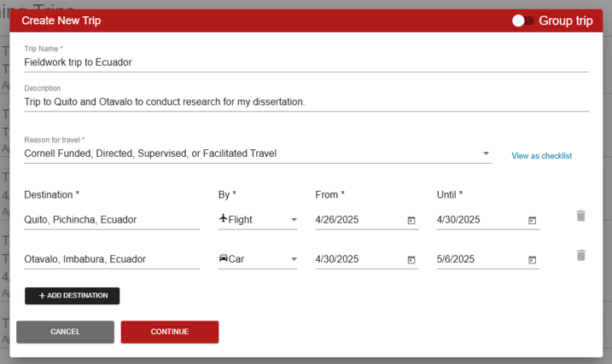This screenshot has height=364, width=612.
Task: Click the Trip Name field
Action: click(306, 62)
